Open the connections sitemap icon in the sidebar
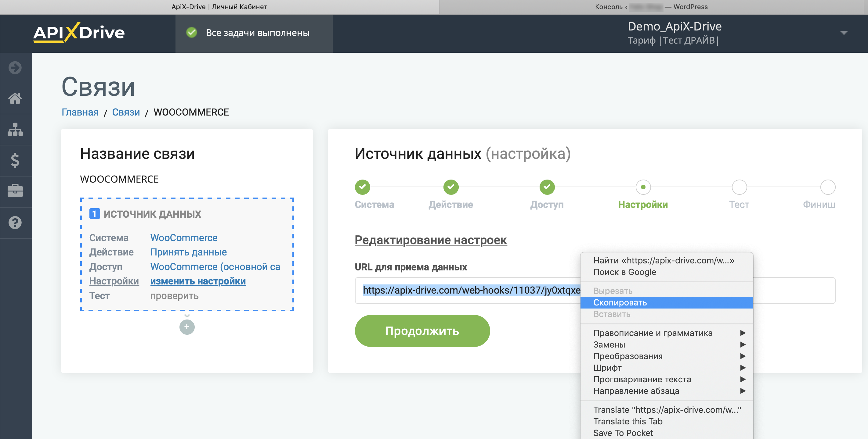 point(15,129)
